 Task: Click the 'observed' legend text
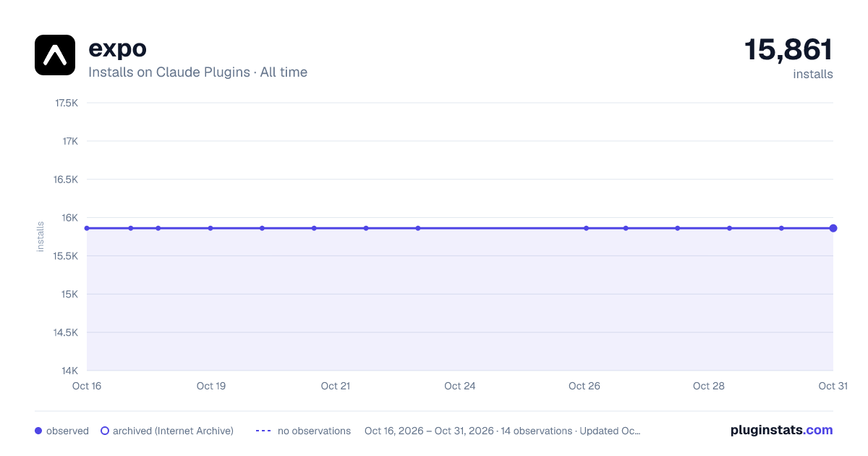point(67,431)
